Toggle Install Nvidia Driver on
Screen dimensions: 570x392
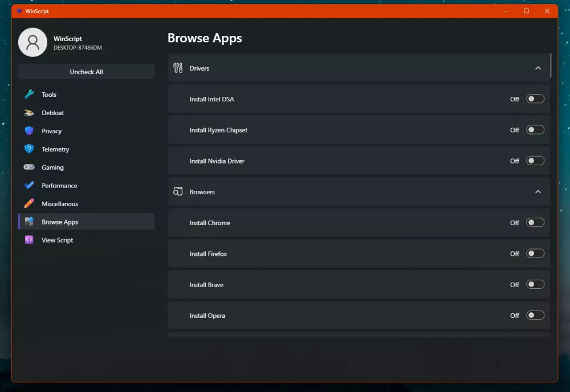pos(535,161)
